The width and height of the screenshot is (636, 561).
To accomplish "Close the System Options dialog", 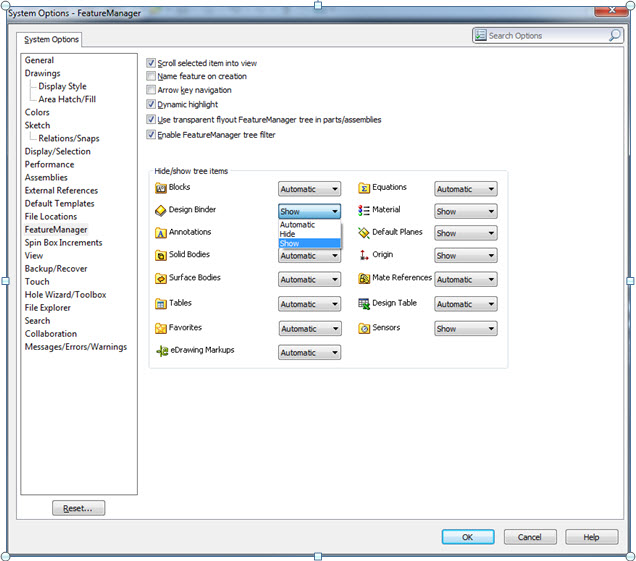I will 612,11.
